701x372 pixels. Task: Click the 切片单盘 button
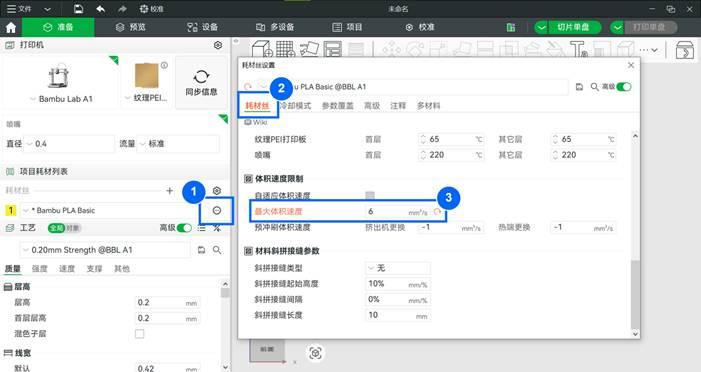573,27
